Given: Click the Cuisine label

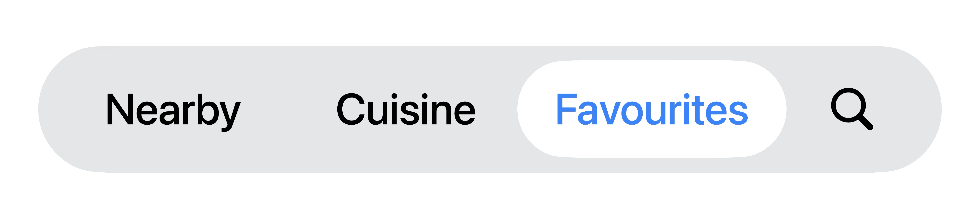Looking at the screenshot, I should click(x=406, y=109).
